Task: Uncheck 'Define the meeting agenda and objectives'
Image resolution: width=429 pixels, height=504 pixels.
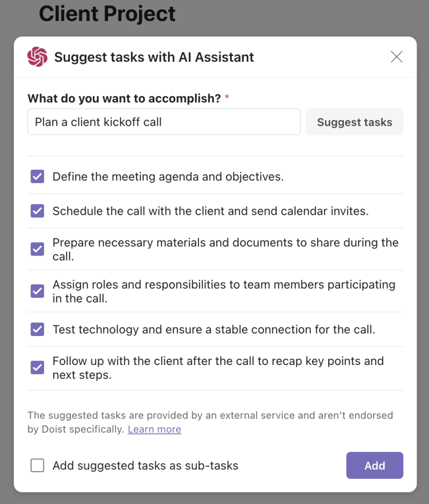Action: (x=37, y=176)
